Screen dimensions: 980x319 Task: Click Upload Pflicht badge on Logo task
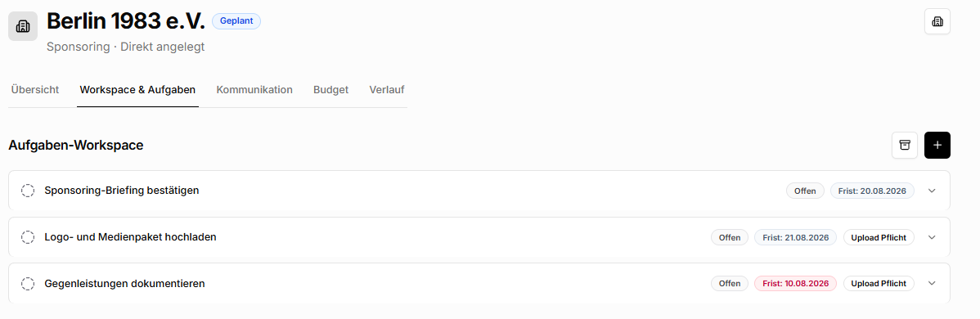pyautogui.click(x=879, y=237)
